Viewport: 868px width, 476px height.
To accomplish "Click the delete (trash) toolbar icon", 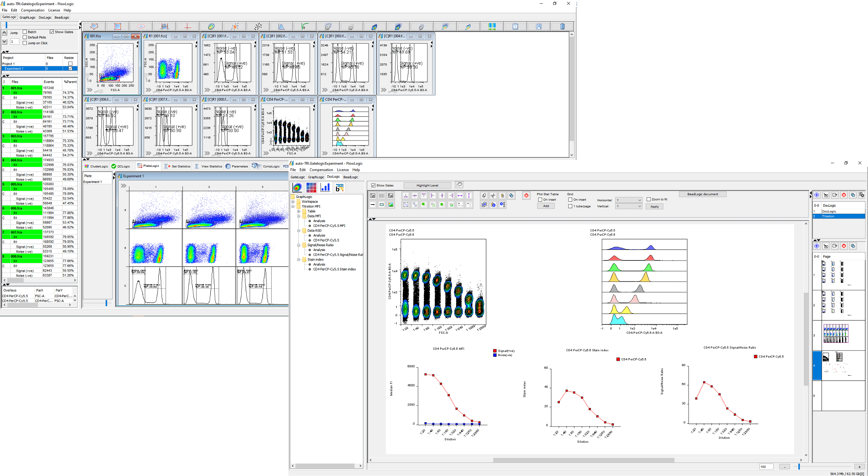I will pyautogui.click(x=562, y=26).
